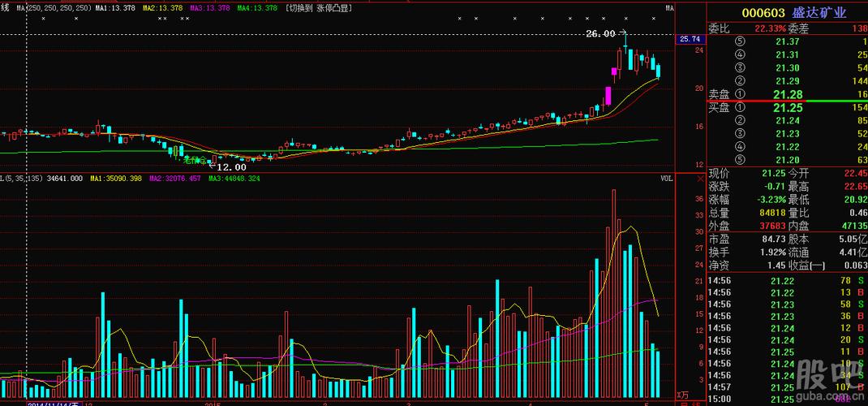Click circled ③ on the 21.30 ask row
This screenshot has height=406, width=868.
(741, 67)
